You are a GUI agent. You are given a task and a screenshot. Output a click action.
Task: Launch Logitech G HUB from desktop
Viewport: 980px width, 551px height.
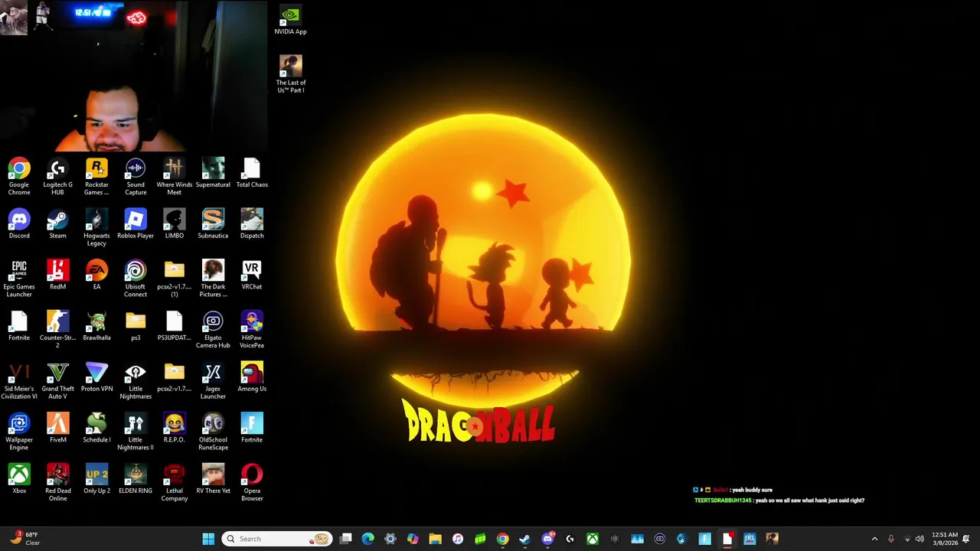click(x=57, y=177)
